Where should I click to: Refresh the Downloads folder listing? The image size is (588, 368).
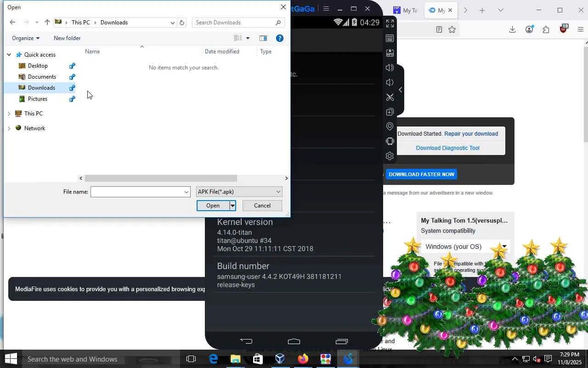pos(182,22)
